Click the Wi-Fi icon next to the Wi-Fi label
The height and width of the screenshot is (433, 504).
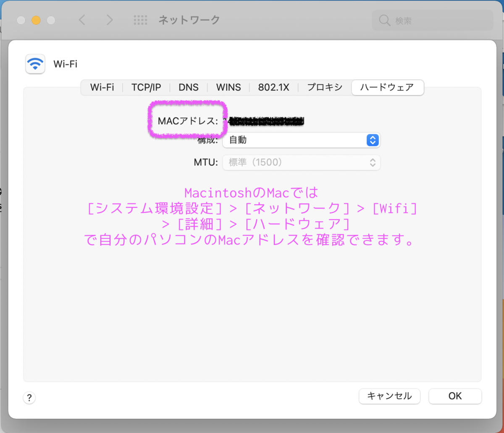[35, 64]
